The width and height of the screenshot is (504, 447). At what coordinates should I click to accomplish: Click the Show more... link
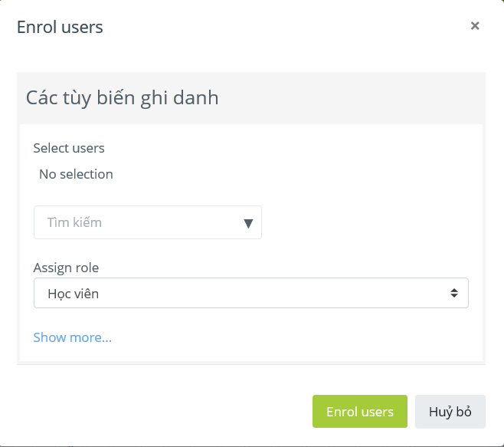72,337
